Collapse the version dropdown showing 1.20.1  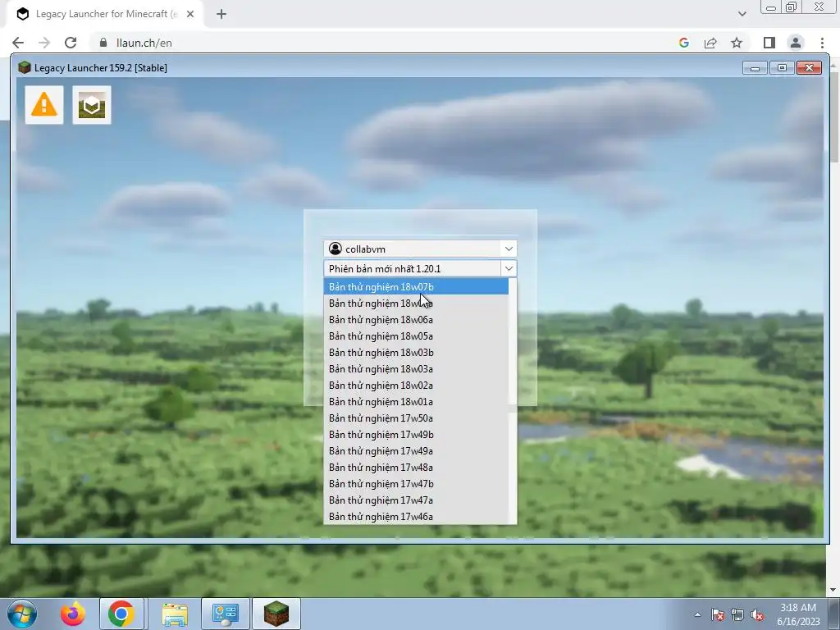coord(509,268)
